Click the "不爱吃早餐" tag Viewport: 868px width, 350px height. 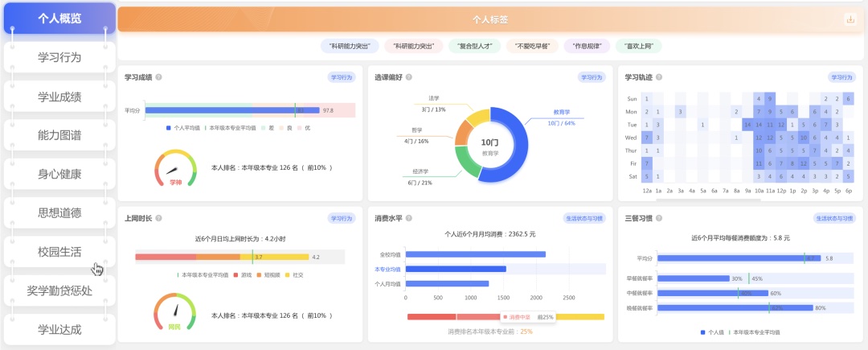[x=531, y=47]
